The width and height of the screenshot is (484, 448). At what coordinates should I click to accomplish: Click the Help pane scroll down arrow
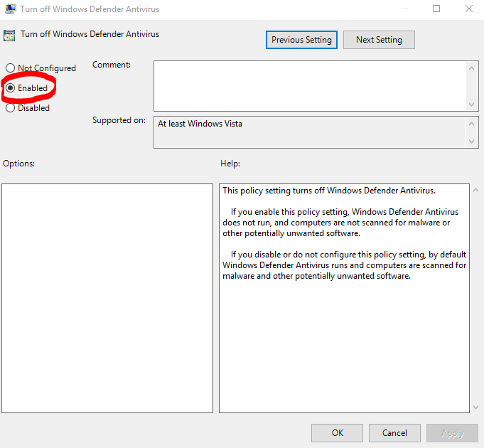click(x=475, y=407)
